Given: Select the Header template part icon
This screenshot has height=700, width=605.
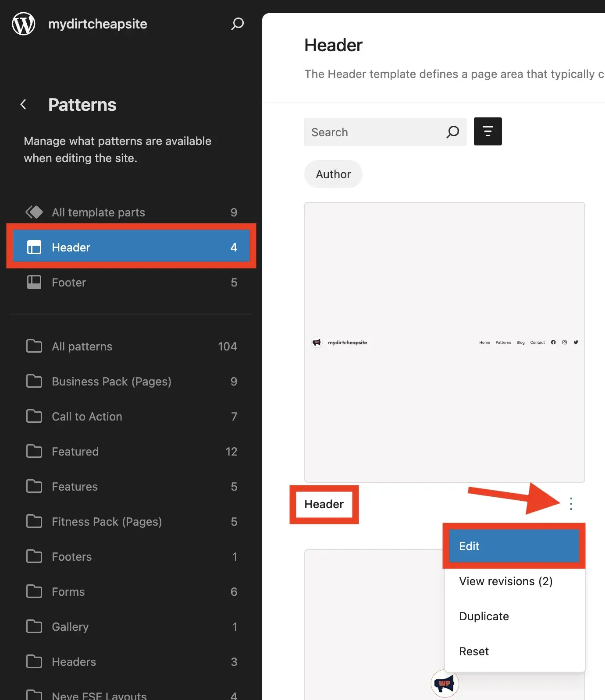Looking at the screenshot, I should click(x=34, y=247).
